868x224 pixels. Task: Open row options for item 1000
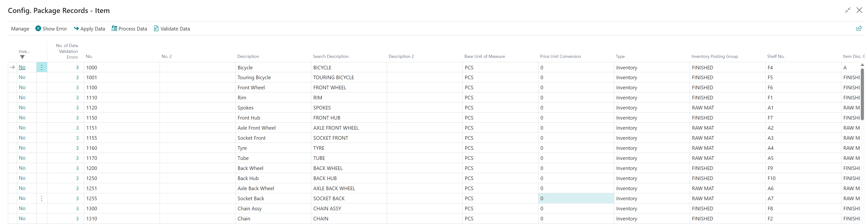pyautogui.click(x=42, y=67)
